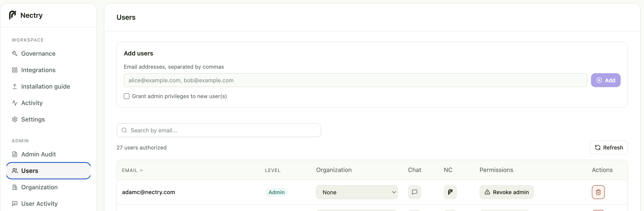
Task: Click the Integrations grid icon
Action: pyautogui.click(x=15, y=70)
